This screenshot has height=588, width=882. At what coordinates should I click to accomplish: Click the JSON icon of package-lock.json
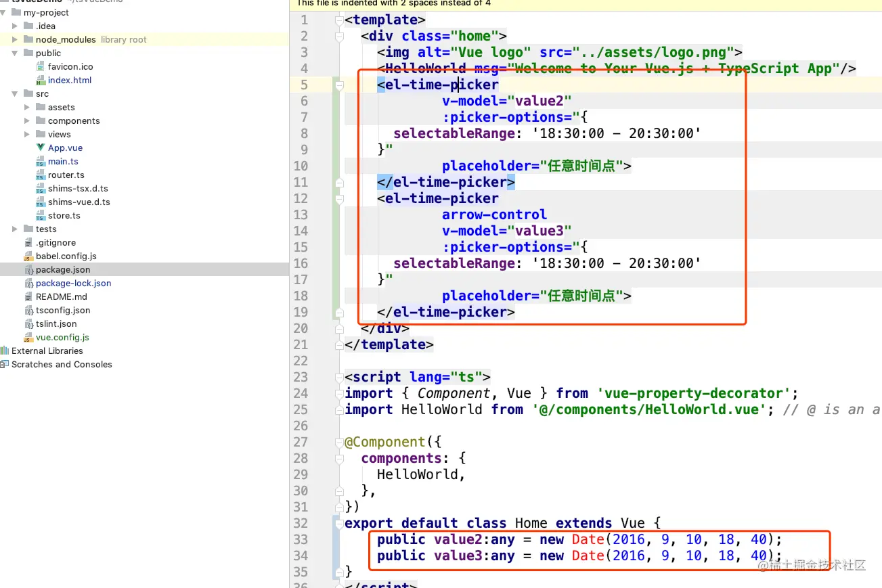click(x=28, y=284)
